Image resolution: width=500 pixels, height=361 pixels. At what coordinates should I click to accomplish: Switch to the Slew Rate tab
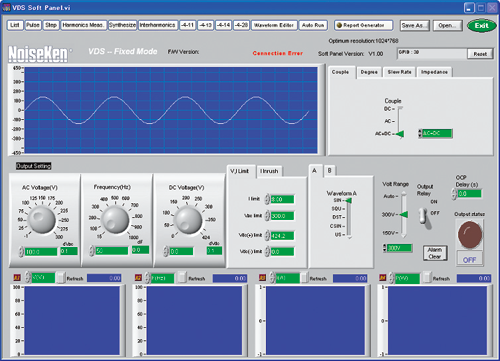click(399, 72)
